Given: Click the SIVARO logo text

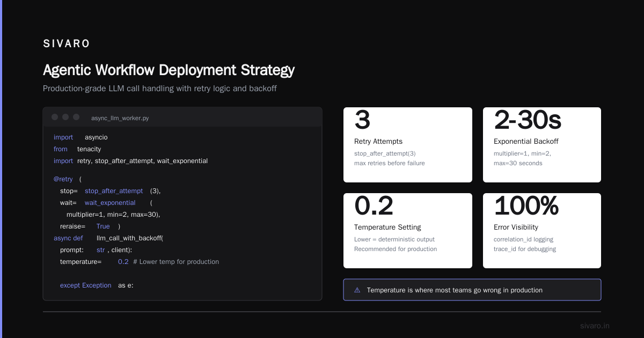Looking at the screenshot, I should click(x=67, y=44).
